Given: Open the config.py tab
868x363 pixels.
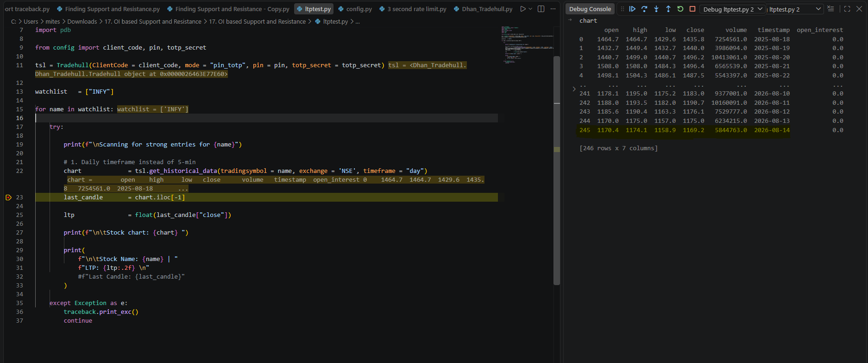Looking at the screenshot, I should [x=355, y=9].
